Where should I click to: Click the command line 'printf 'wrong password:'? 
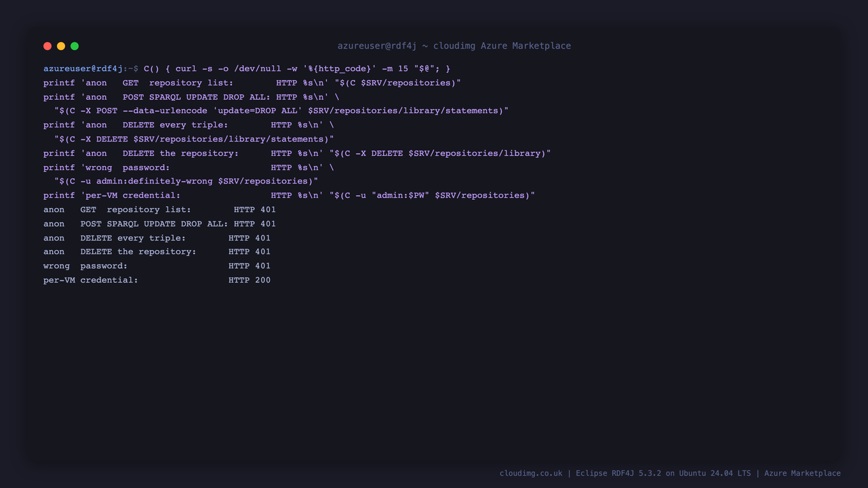(189, 167)
